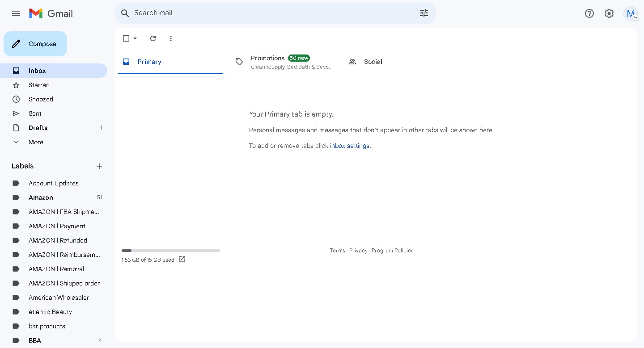The height and width of the screenshot is (348, 644).
Task: Open the Drafts folder
Action: 54,128
